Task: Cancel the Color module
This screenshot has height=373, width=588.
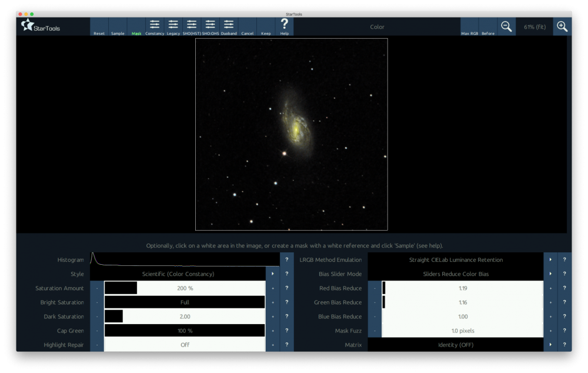Action: click(248, 26)
